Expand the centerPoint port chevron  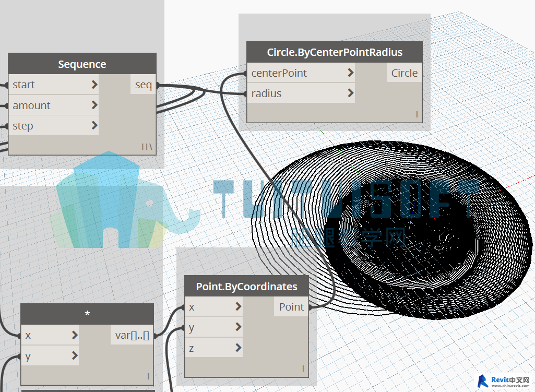tap(350, 73)
